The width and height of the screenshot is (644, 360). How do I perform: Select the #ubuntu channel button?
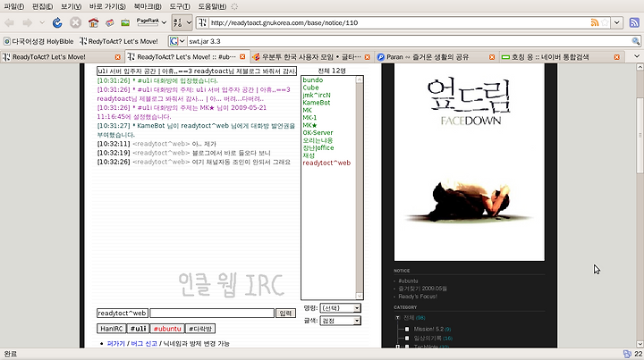[x=167, y=329]
